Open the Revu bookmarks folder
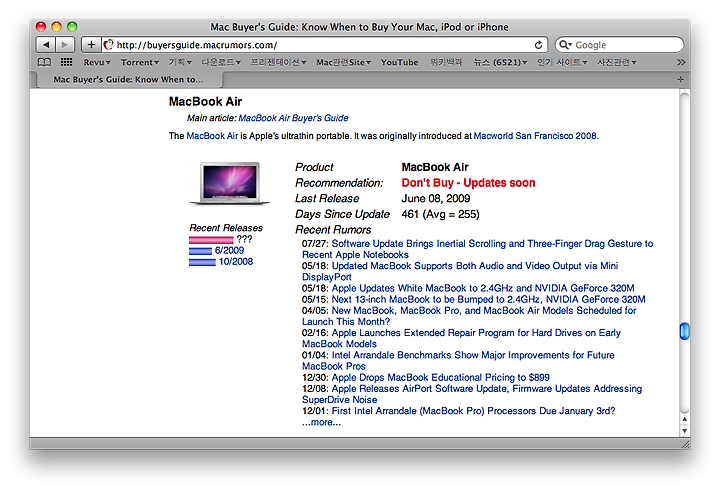 [x=97, y=62]
